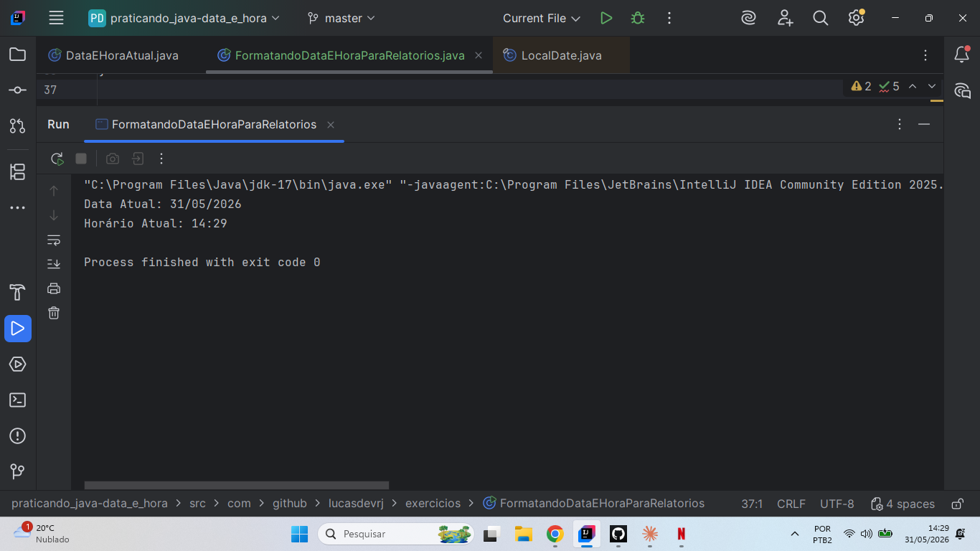Take a thread dump camera icon
Viewport: 980px width, 551px height.
113,159
